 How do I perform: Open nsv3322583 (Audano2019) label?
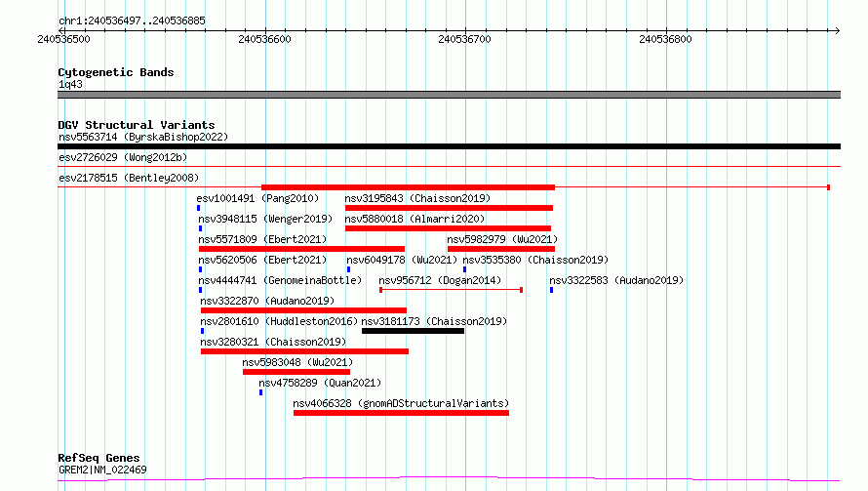pos(616,280)
